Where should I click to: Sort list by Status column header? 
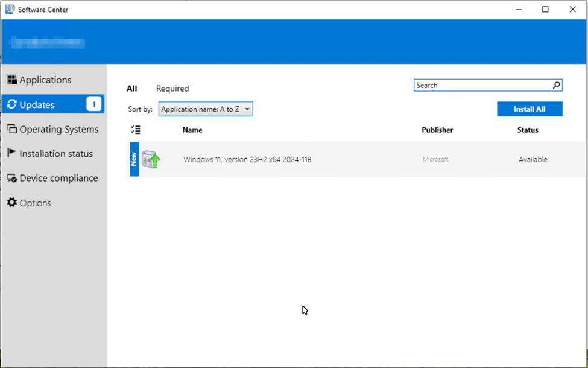pos(528,130)
